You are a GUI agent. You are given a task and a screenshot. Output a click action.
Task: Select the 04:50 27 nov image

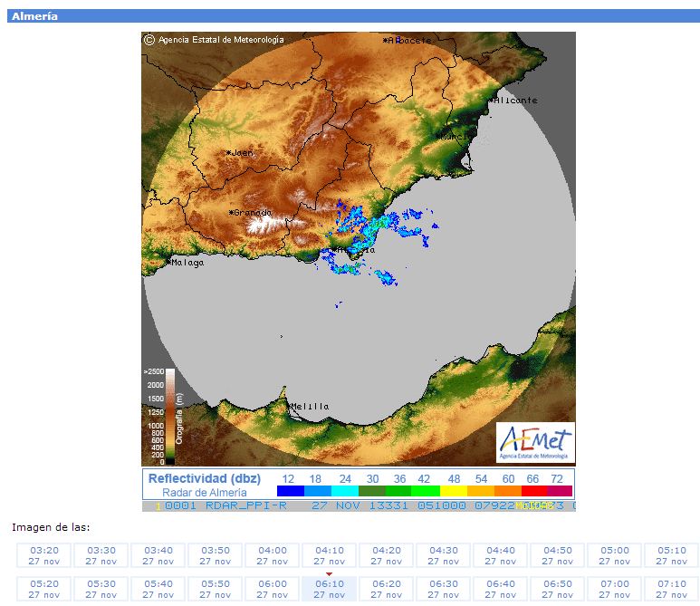point(558,555)
